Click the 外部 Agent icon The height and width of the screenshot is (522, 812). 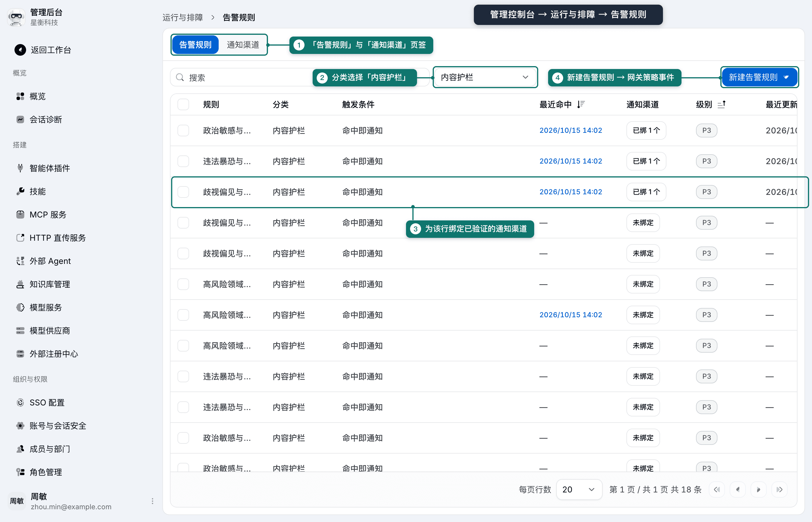point(20,261)
